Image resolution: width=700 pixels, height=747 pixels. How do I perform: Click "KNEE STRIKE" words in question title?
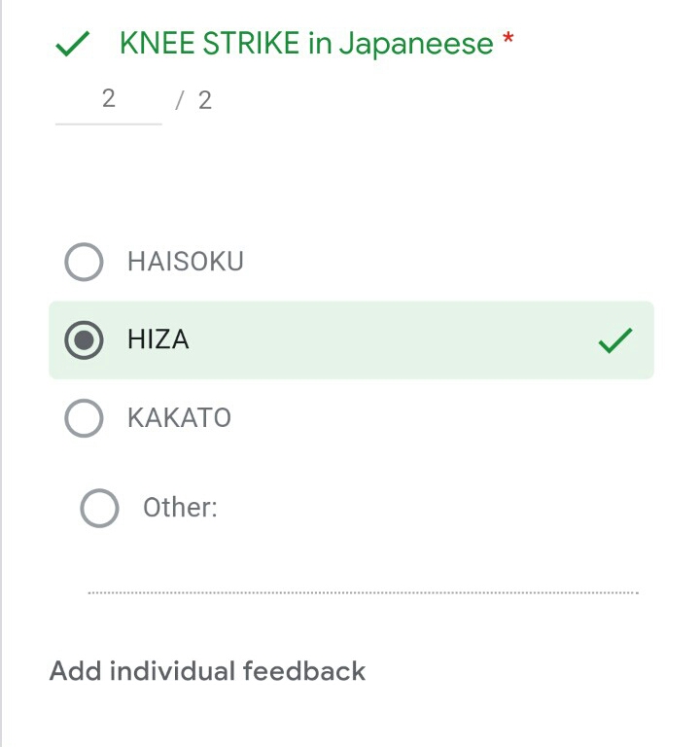211,44
